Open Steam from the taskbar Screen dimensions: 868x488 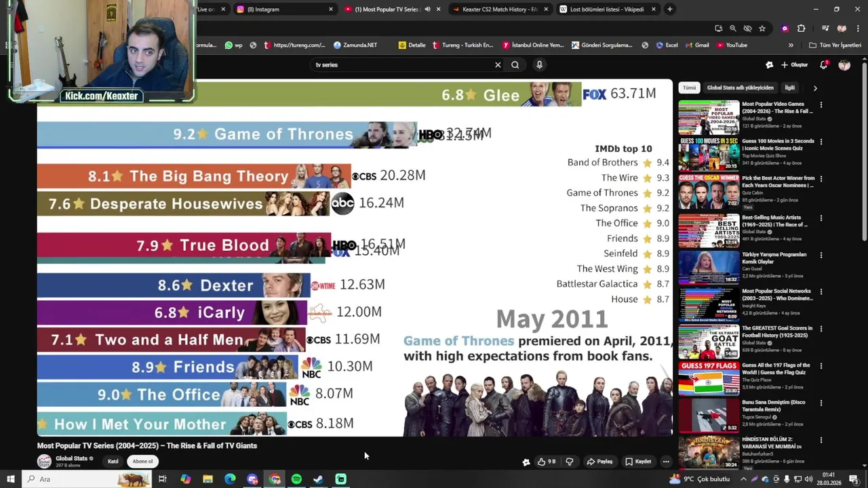(318, 479)
